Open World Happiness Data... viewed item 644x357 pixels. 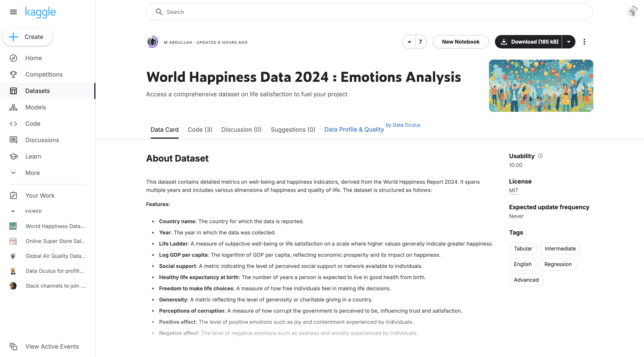tap(55, 226)
